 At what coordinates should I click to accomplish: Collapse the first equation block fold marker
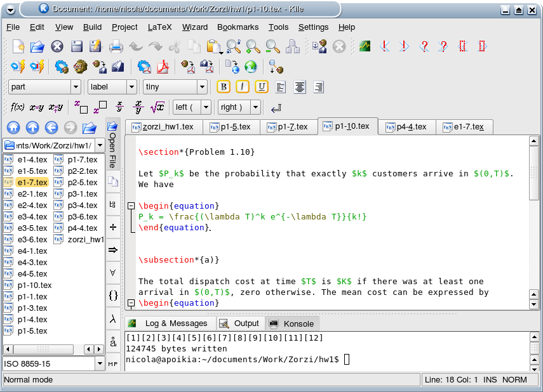[131, 206]
